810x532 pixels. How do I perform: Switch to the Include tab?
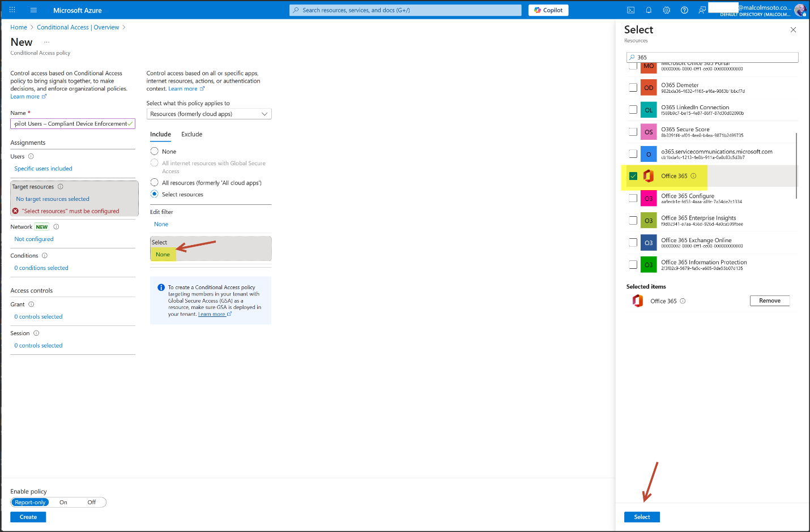160,134
